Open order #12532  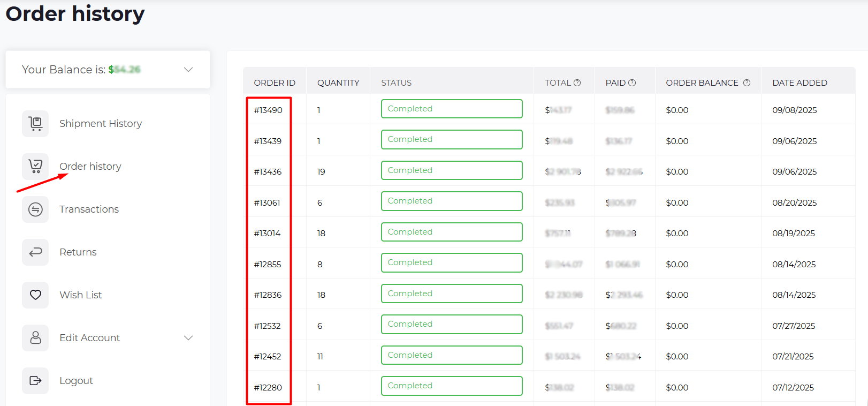(x=267, y=326)
